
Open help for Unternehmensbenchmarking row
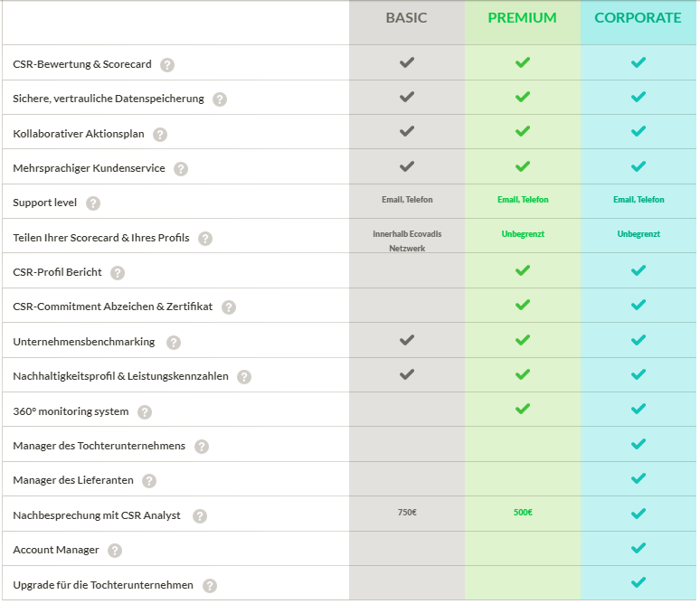pyautogui.click(x=174, y=343)
